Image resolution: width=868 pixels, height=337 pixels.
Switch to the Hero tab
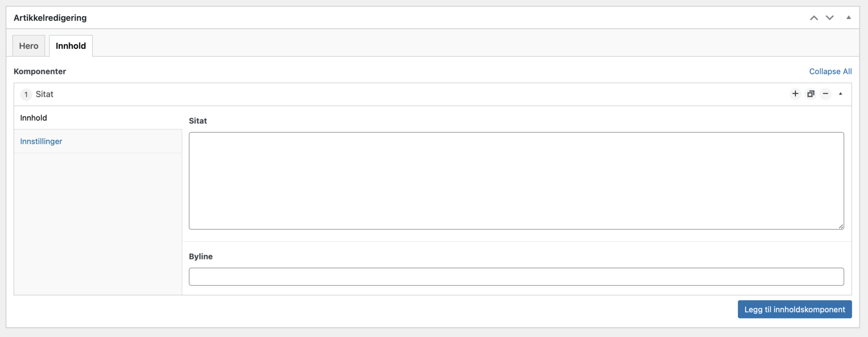point(28,46)
